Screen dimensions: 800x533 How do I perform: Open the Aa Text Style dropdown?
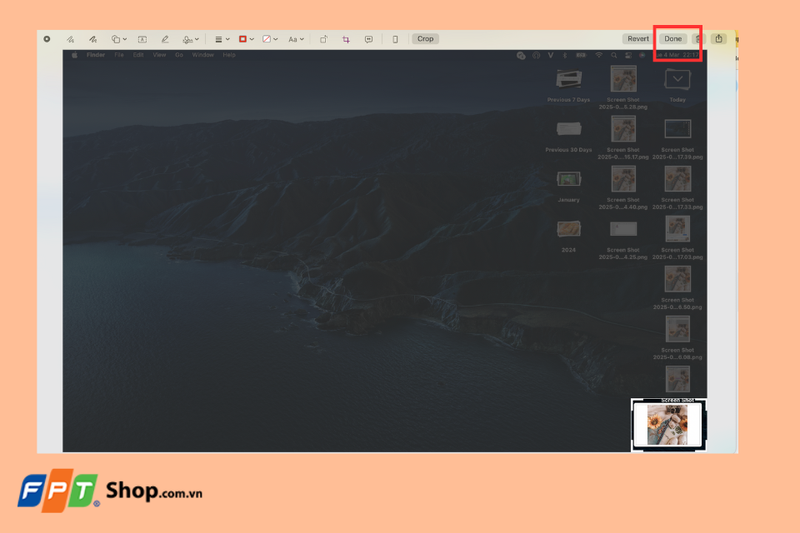click(296, 39)
